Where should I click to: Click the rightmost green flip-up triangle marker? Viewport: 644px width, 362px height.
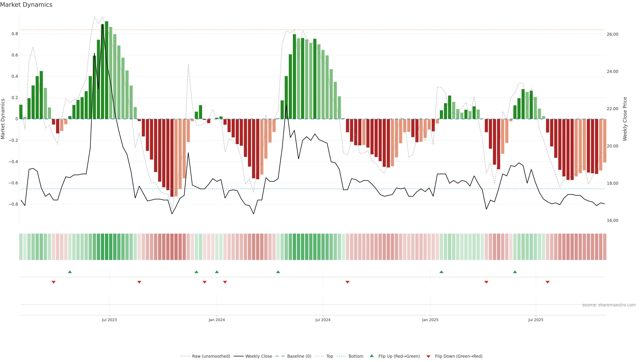click(515, 272)
